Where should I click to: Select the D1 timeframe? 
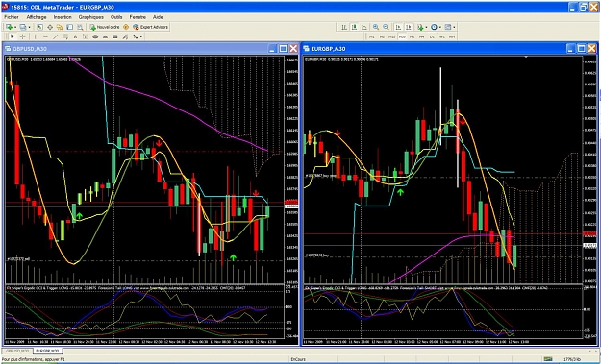432,36
